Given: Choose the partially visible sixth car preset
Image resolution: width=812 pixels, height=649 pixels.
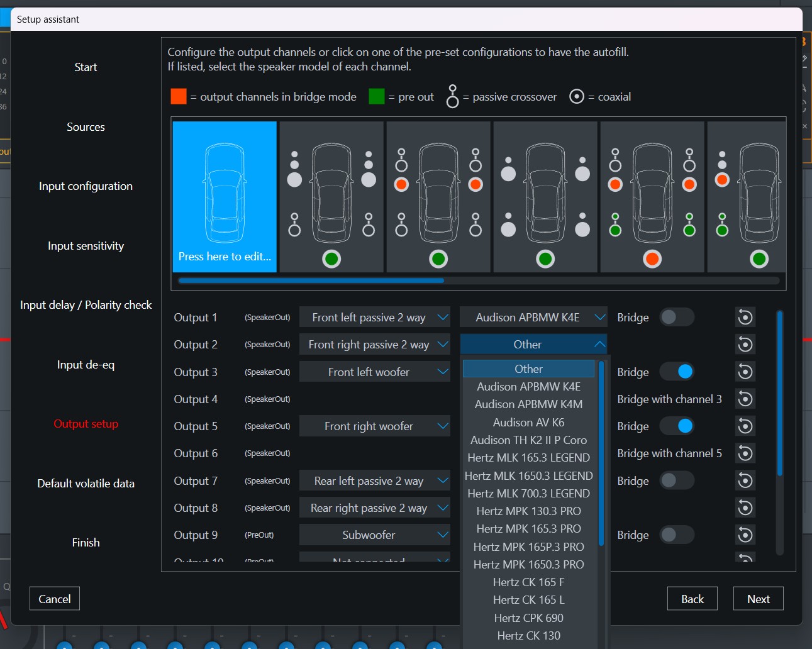Looking at the screenshot, I should pyautogui.click(x=747, y=197).
